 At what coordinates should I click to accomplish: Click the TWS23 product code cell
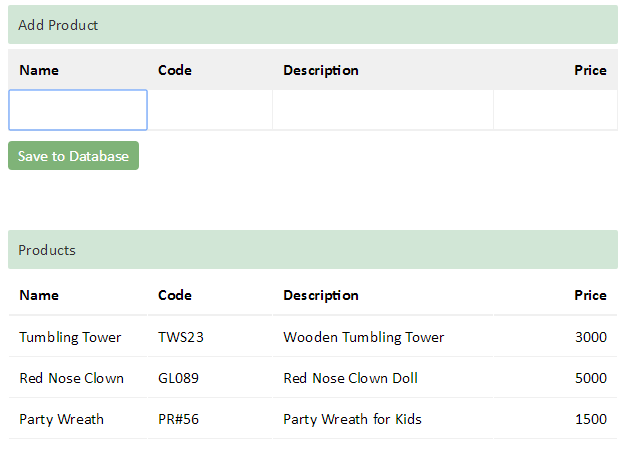coord(210,337)
